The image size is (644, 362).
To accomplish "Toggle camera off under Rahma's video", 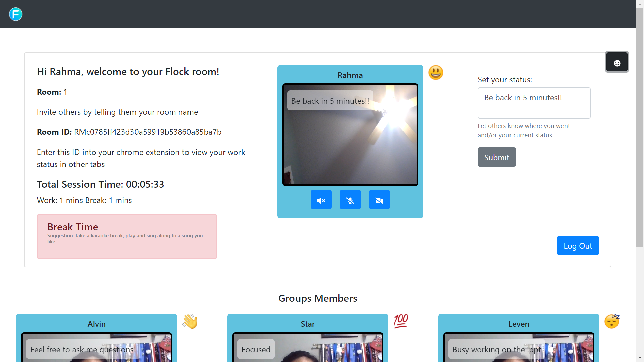I will coord(379,200).
